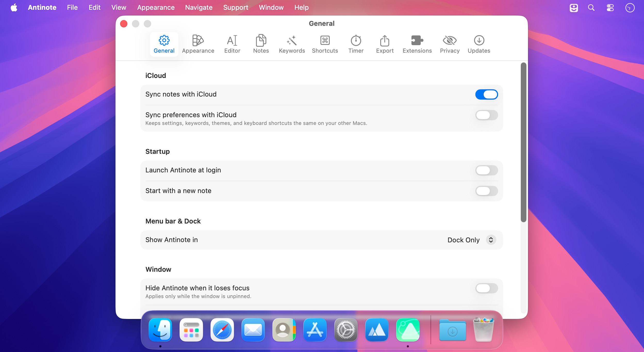644x352 pixels.
Task: Open the Window menu
Action: click(271, 7)
